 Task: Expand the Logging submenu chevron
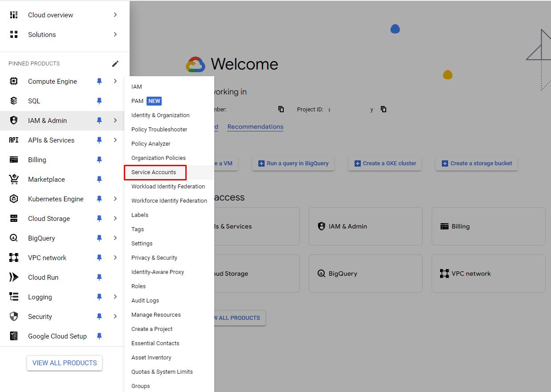pos(115,297)
